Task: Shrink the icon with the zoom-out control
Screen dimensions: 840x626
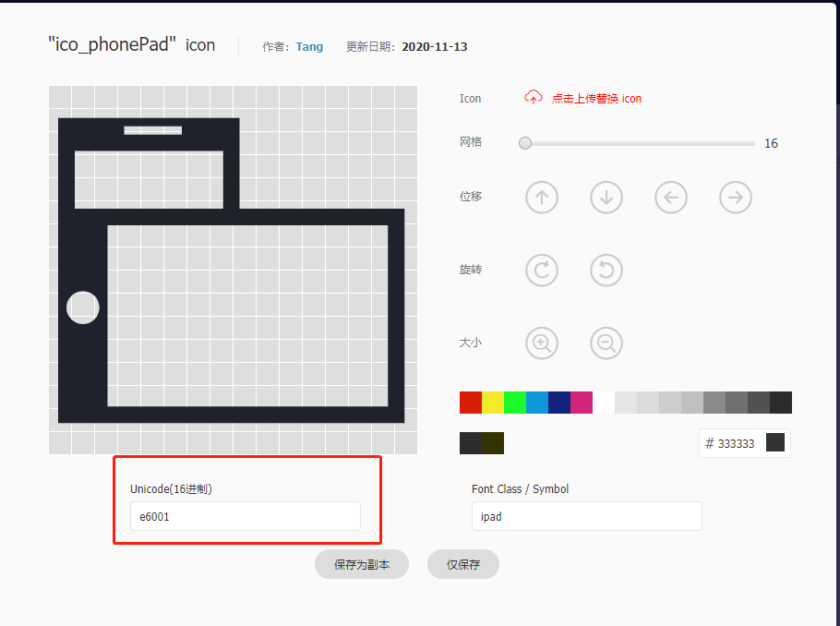Action: click(606, 343)
